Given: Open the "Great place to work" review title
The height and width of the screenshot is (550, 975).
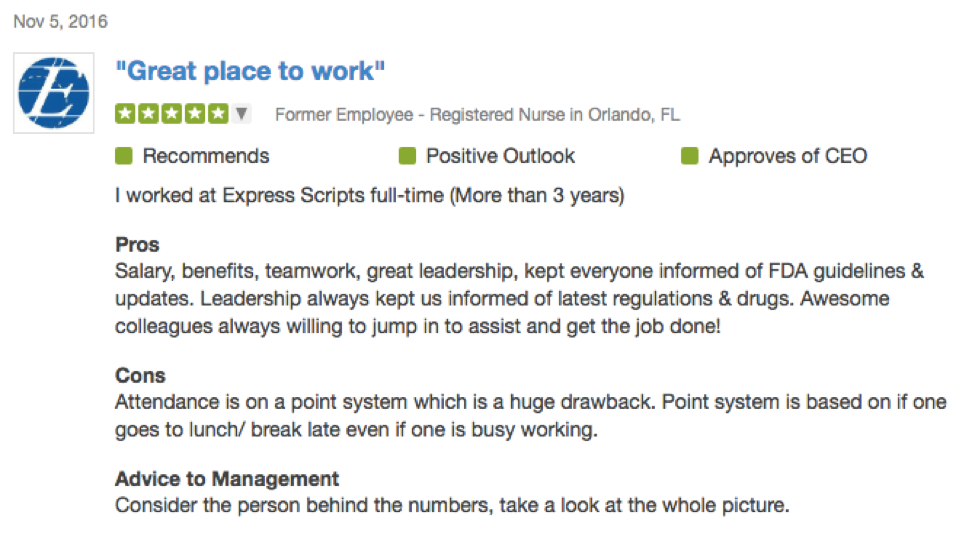Looking at the screenshot, I should click(250, 71).
